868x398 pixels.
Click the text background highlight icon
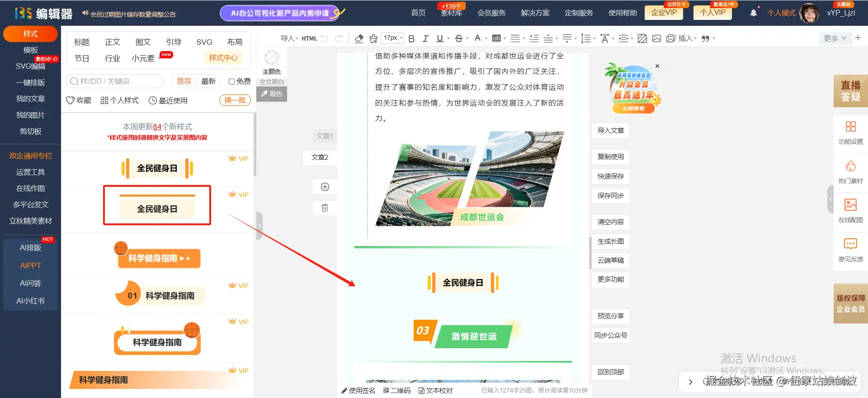point(496,38)
